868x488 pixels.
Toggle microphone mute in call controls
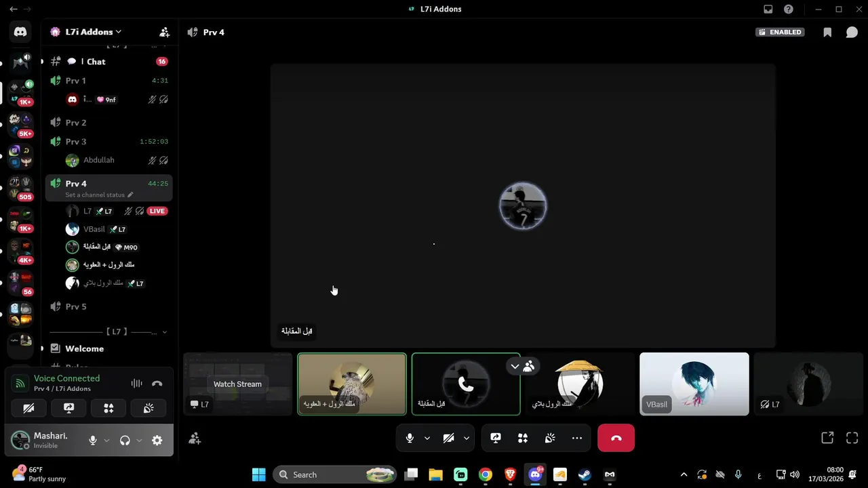click(410, 438)
